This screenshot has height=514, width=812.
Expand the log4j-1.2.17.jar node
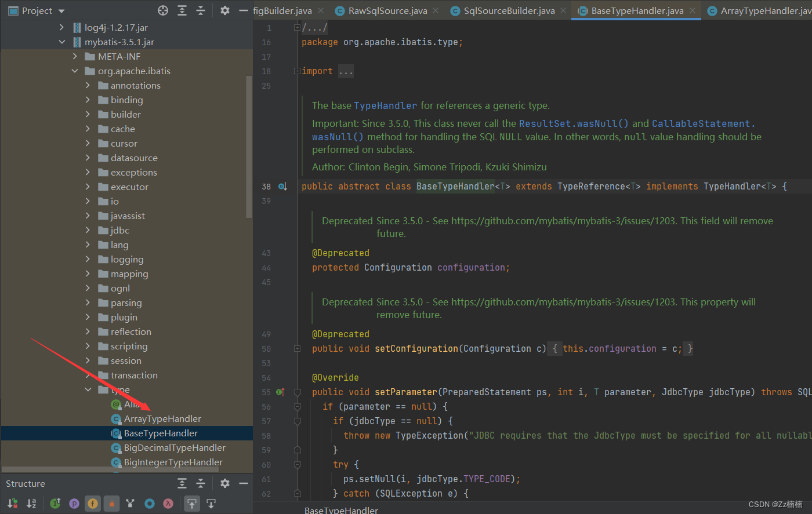[62, 27]
